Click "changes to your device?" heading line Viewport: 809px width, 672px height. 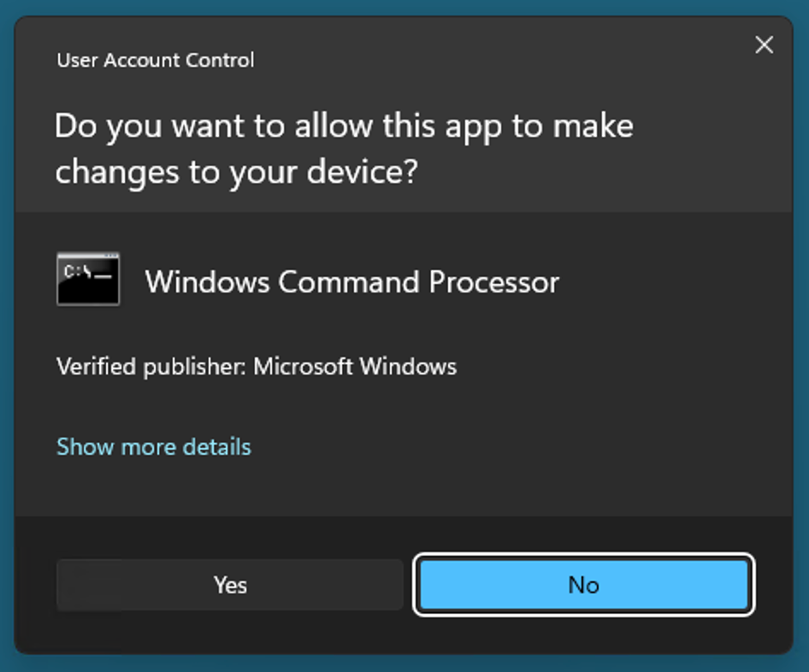coord(236,172)
